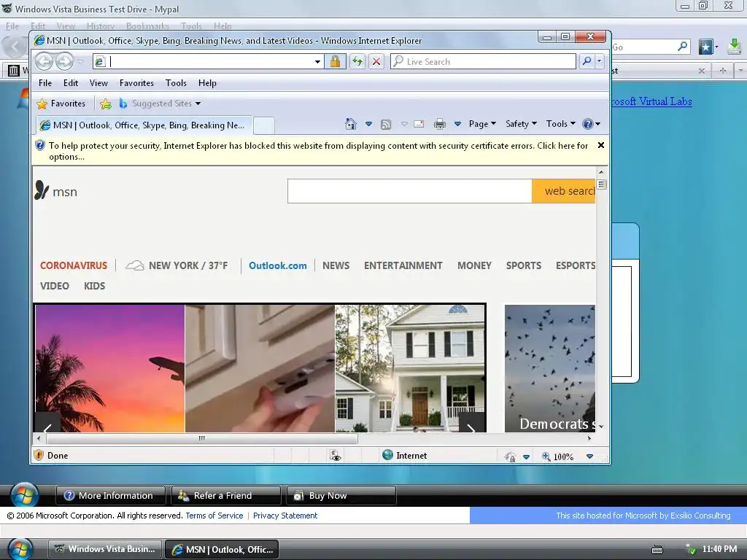Open the Edit menu in Internet Explorer
The width and height of the screenshot is (747, 560).
tap(71, 83)
